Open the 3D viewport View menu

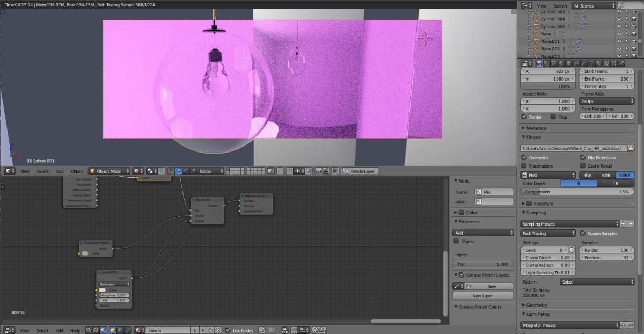point(25,171)
